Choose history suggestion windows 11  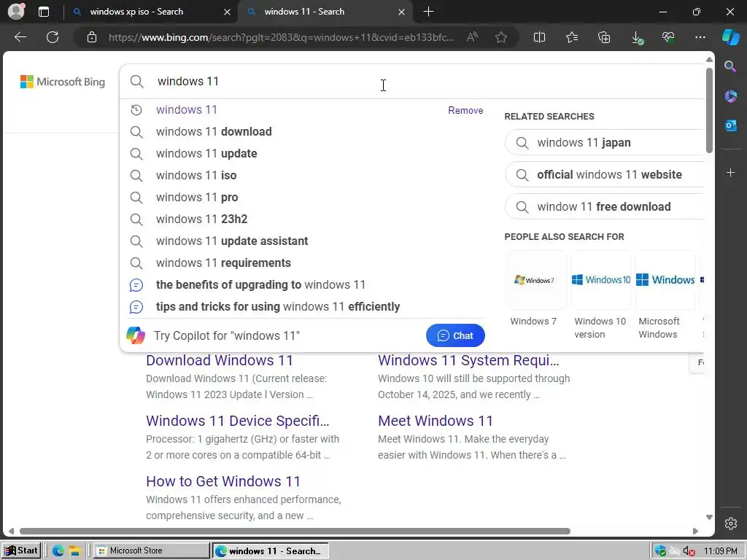[x=186, y=110]
